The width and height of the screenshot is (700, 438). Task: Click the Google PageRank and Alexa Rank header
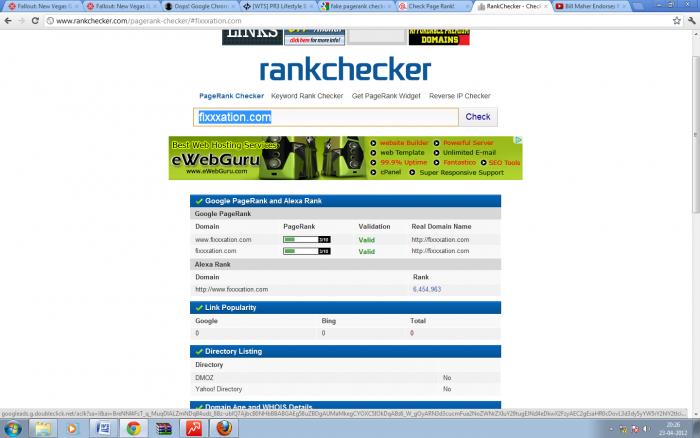click(345, 201)
